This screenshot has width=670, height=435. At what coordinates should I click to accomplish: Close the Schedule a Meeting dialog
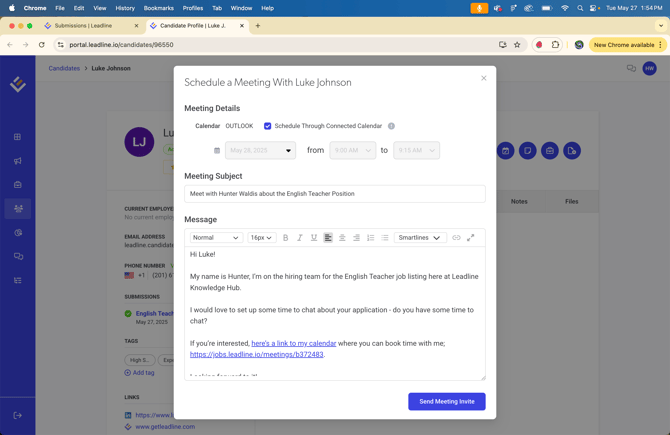point(484,78)
